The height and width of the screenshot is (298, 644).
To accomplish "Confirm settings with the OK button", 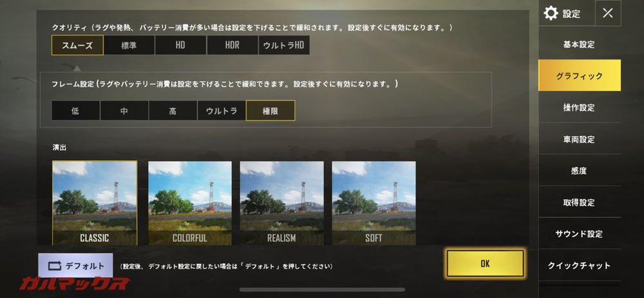I will pyautogui.click(x=485, y=263).
